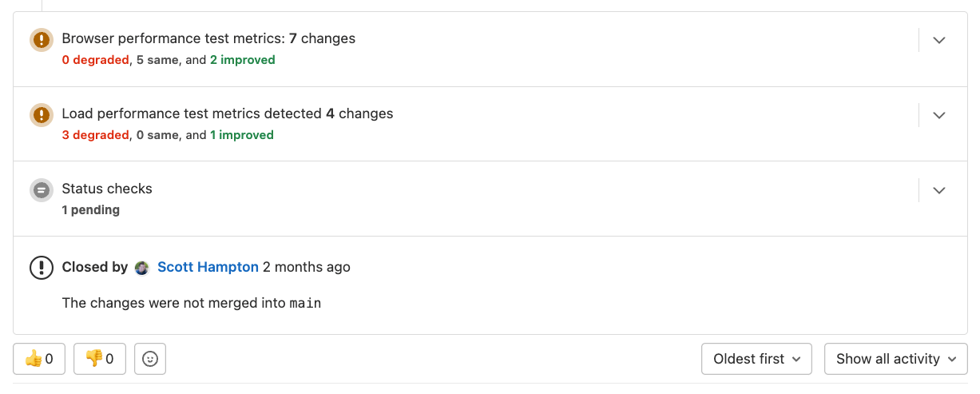The image size is (980, 394).
Task: Toggle the thumbs up reaction
Action: click(x=39, y=359)
